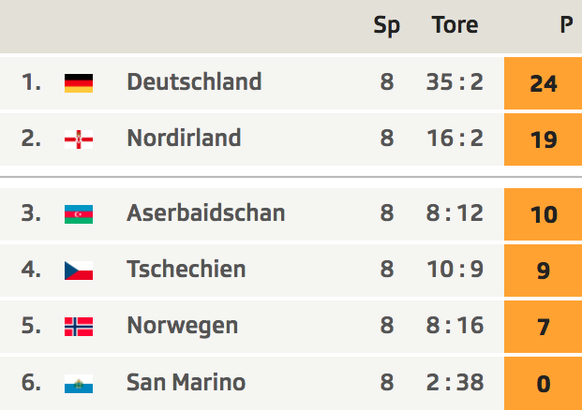Viewport: 582px width, 410px height.
Task: Click the Norway flag icon
Action: pyautogui.click(x=79, y=327)
